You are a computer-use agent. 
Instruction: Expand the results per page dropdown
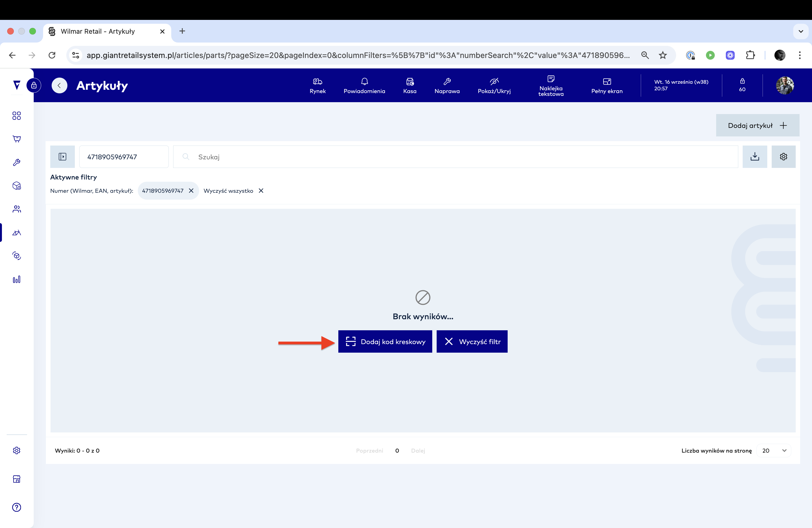coord(774,451)
